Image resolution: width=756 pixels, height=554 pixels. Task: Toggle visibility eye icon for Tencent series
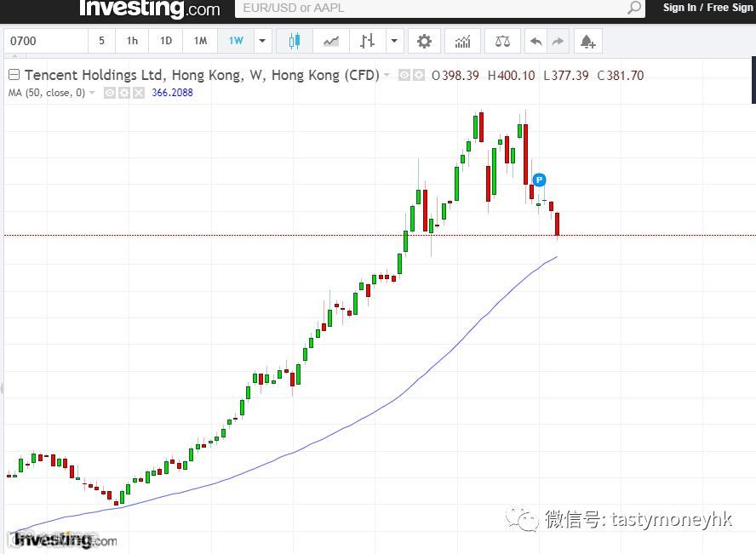pos(404,75)
